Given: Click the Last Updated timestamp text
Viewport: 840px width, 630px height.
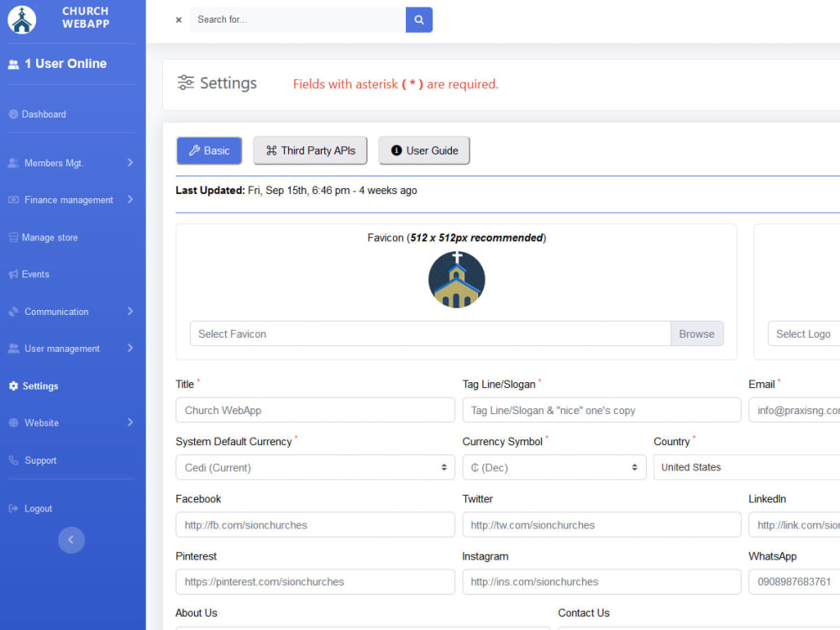Looking at the screenshot, I should pos(297,191).
